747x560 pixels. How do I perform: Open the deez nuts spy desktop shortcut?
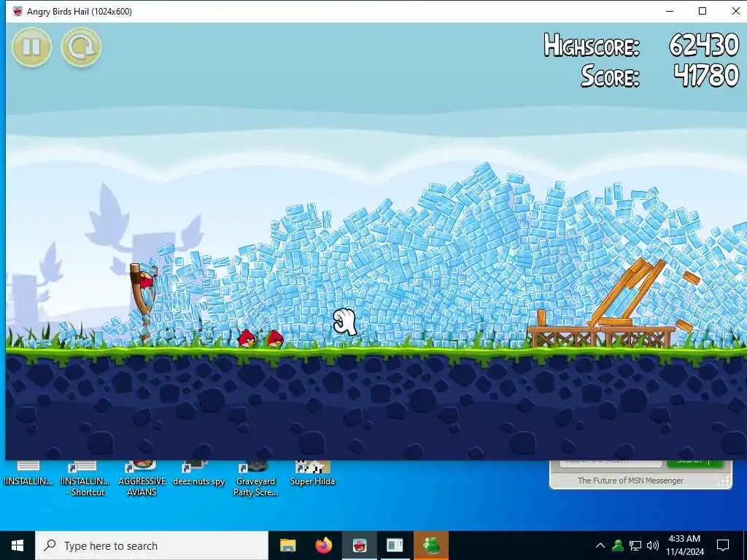click(198, 474)
